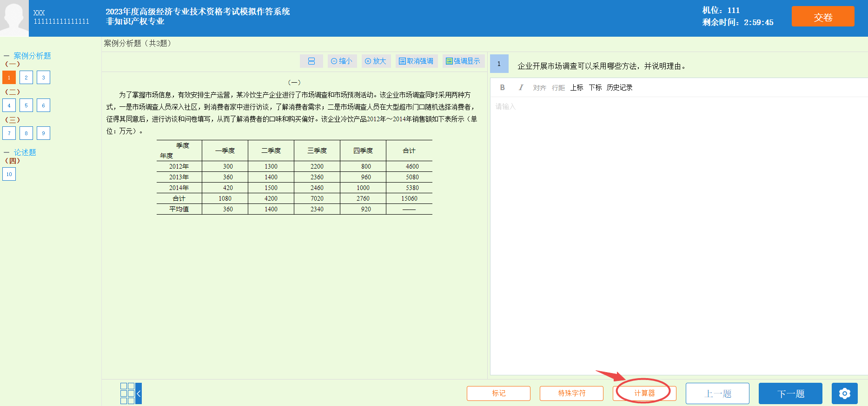Open 历史记录 history records
Viewport: 868px width, 406px height.
click(619, 88)
